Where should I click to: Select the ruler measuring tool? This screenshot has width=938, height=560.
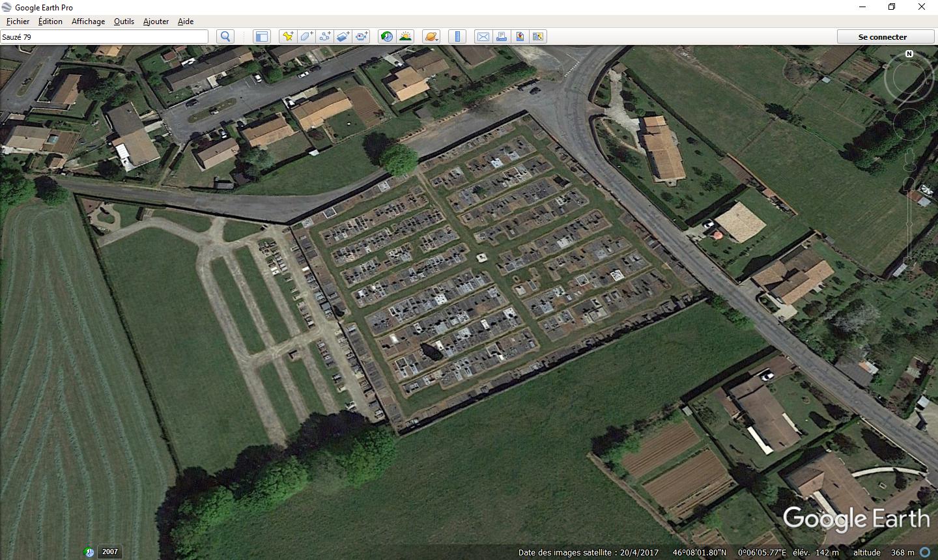(457, 36)
